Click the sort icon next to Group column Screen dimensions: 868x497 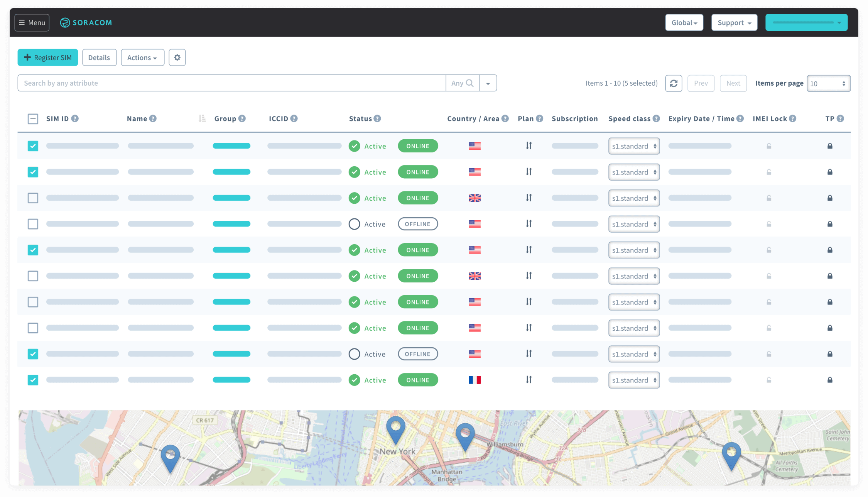coord(202,118)
